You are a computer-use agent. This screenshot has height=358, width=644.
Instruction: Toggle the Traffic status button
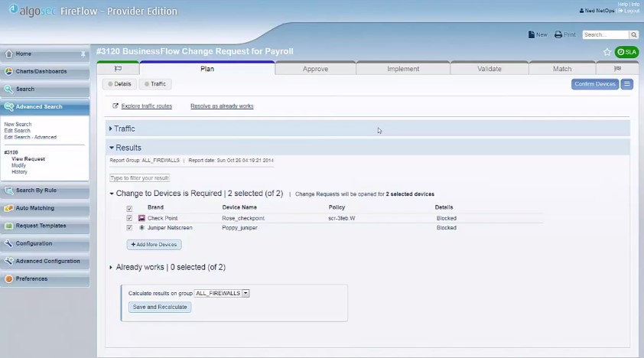[x=155, y=84]
